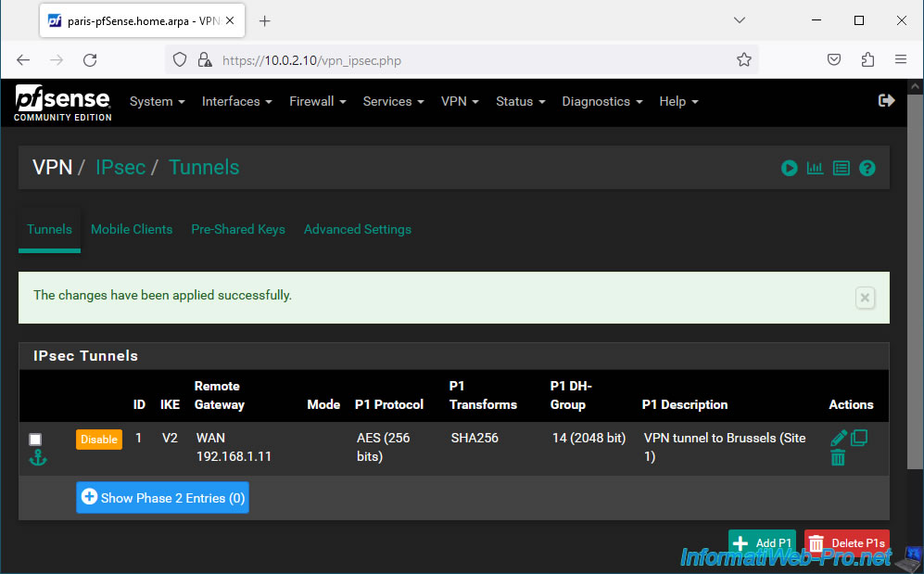Viewport: 924px width, 574px height.
Task: Delete tunnel with the green trash icon
Action: point(838,457)
